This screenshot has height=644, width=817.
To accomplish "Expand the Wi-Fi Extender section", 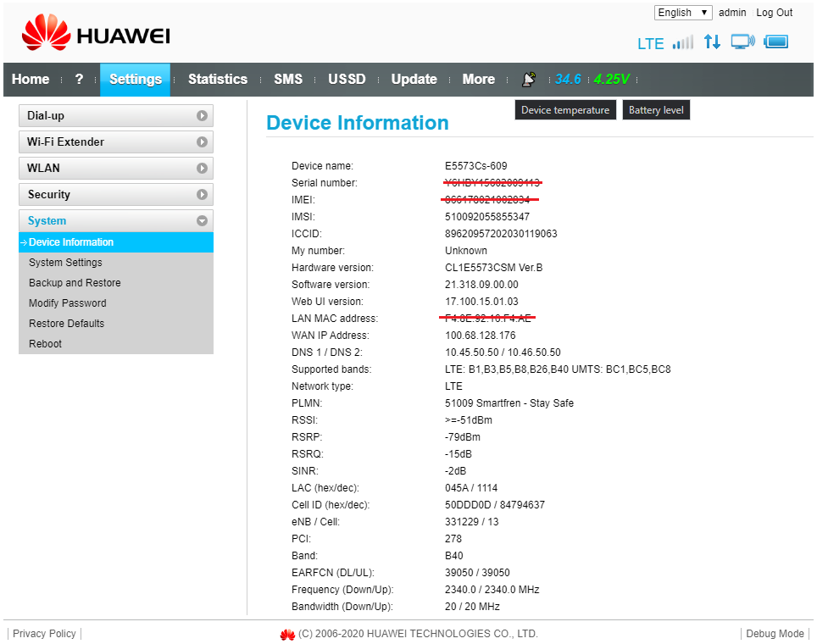I will click(x=115, y=142).
